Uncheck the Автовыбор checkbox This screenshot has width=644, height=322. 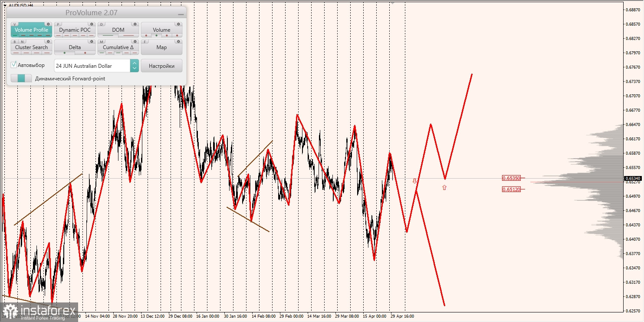[x=14, y=65]
